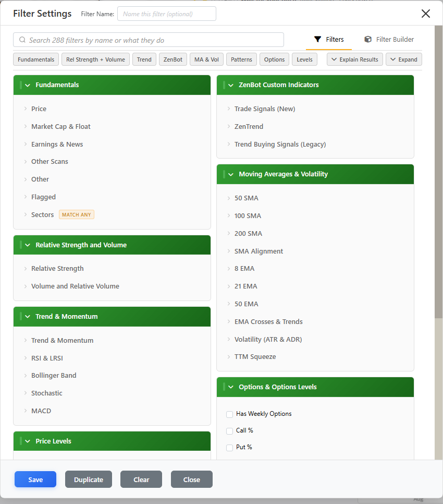443x504 pixels.
Task: Click the Search 288 filters field
Action: (149, 40)
